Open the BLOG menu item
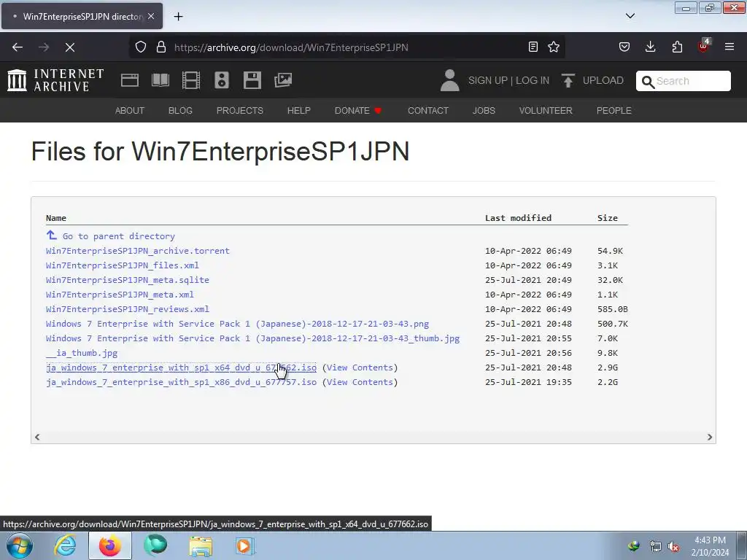747x560 pixels. click(180, 111)
